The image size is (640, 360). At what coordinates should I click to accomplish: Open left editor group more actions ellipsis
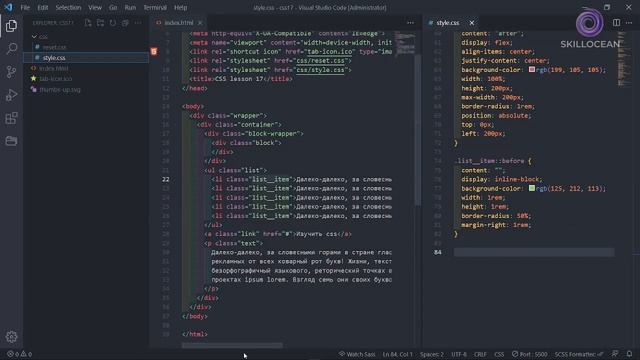pos(410,23)
